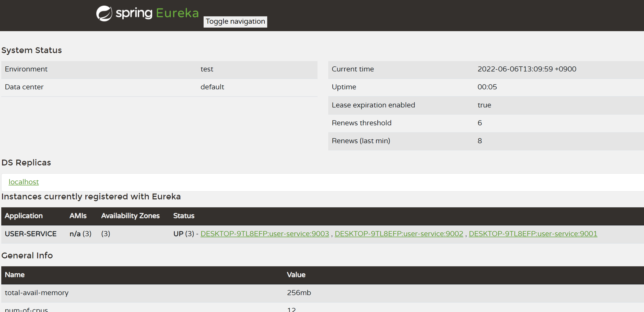Image resolution: width=644 pixels, height=312 pixels.
Task: Click the Lease expiration enabled label
Action: (x=373, y=105)
